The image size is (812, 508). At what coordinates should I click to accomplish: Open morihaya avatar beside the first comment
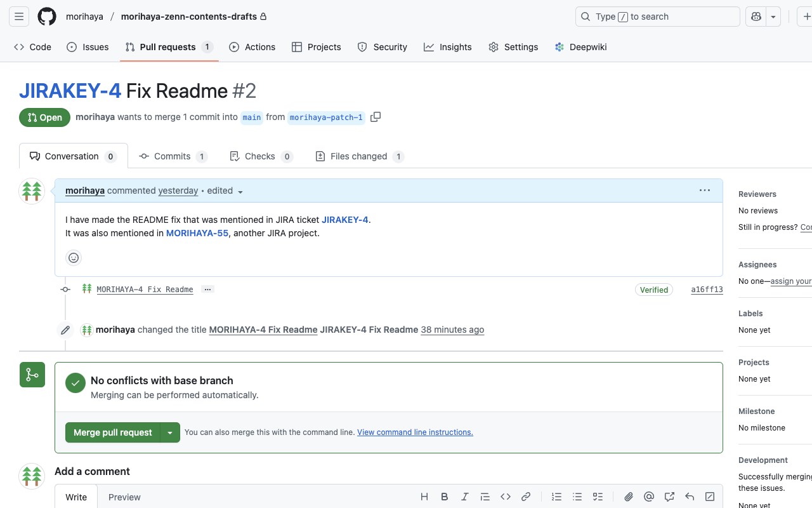32,191
